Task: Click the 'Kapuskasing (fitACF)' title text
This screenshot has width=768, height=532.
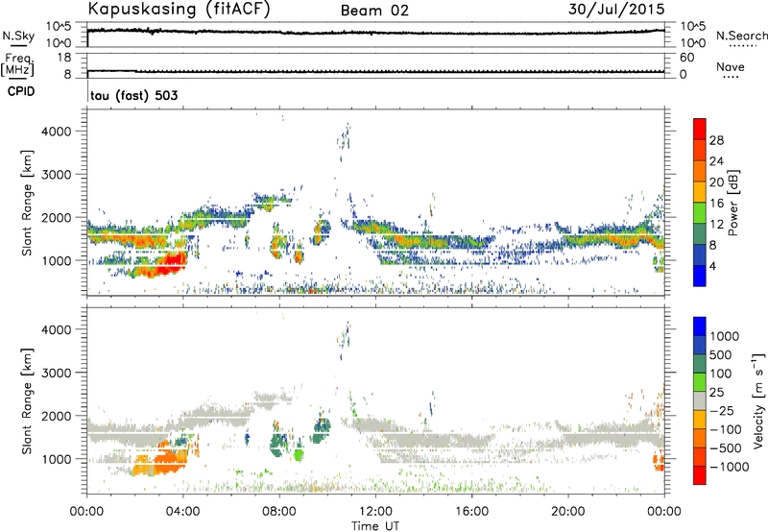Action: pyautogui.click(x=179, y=10)
